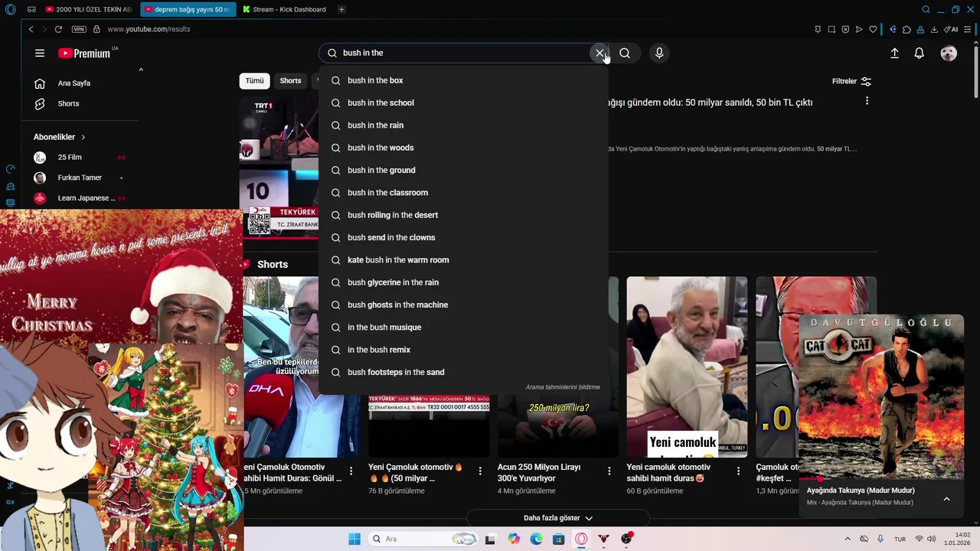Select the Tümü filter chip
The image size is (980, 551).
point(254,80)
